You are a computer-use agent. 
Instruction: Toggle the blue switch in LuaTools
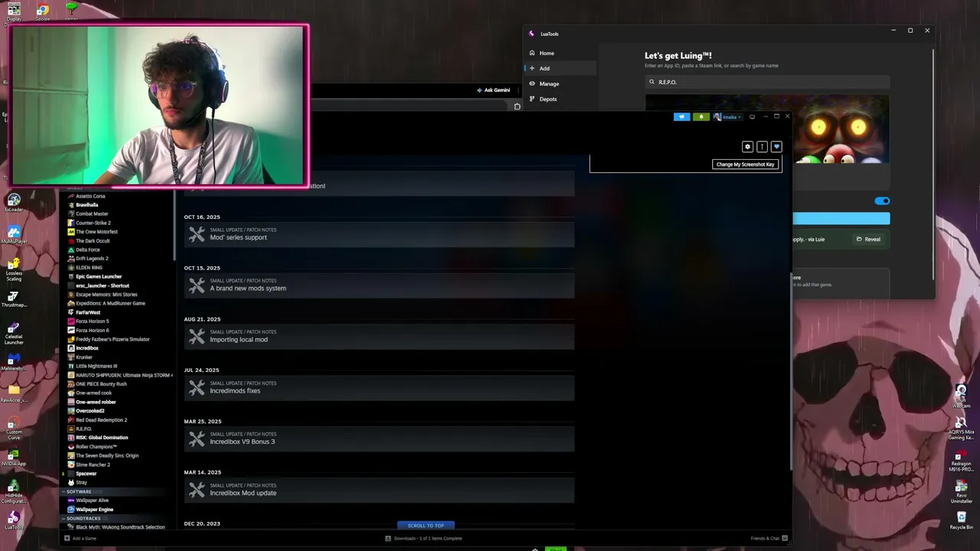pos(882,201)
